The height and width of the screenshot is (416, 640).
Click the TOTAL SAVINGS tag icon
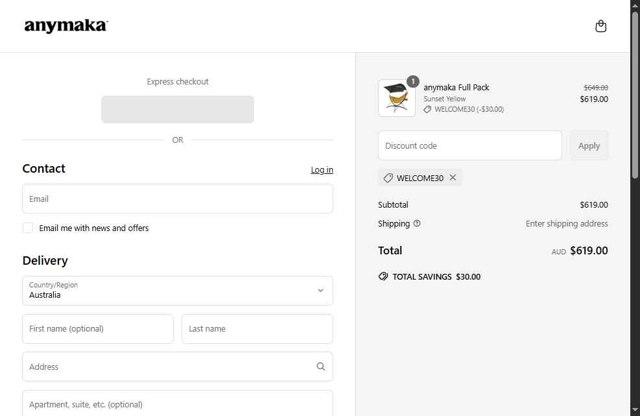tap(383, 276)
